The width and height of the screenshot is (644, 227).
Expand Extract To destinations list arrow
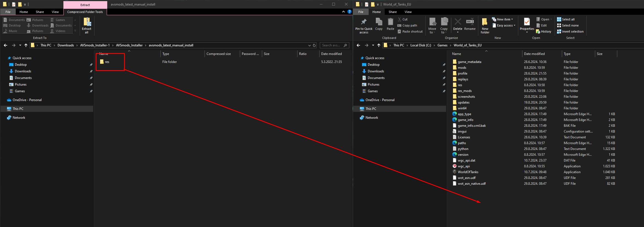(x=75, y=31)
